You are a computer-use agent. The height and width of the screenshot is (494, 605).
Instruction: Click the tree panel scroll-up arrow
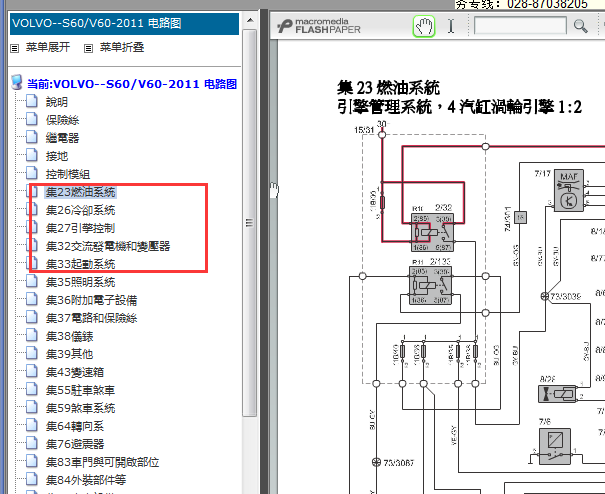tap(250, 20)
